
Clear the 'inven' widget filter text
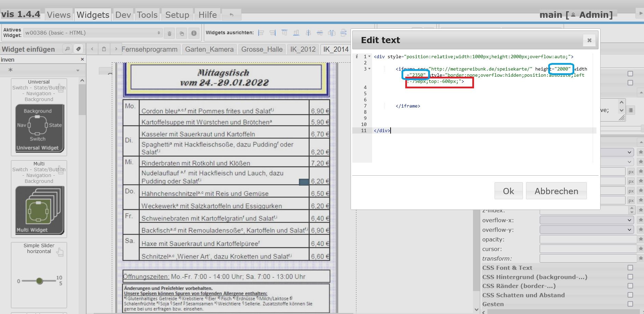[82, 60]
